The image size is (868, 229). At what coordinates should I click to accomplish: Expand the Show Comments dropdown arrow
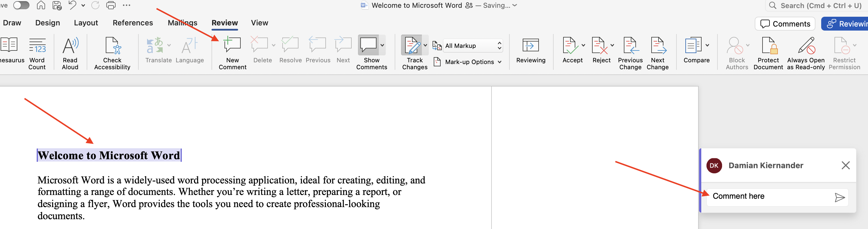(383, 45)
